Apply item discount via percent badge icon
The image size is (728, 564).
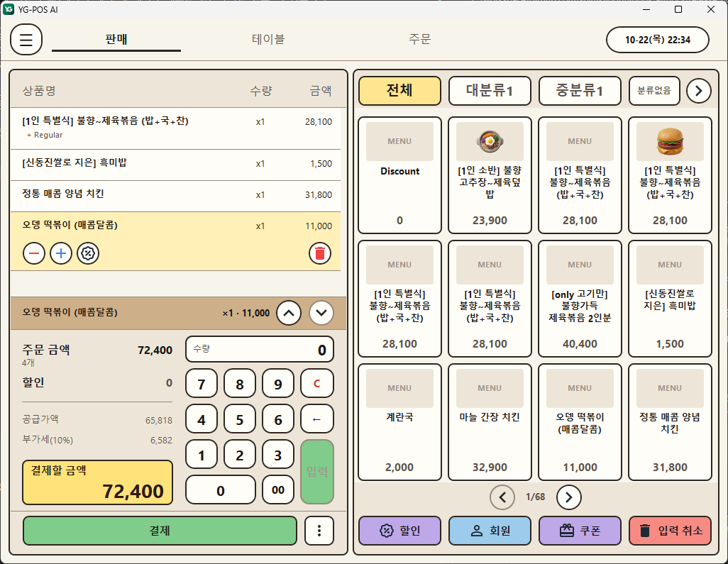coord(88,253)
